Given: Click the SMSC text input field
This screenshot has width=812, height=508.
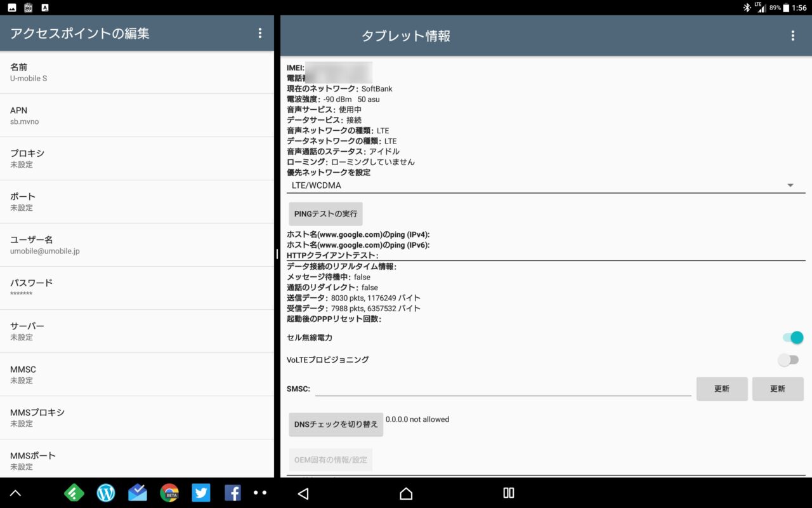Looking at the screenshot, I should (x=502, y=389).
